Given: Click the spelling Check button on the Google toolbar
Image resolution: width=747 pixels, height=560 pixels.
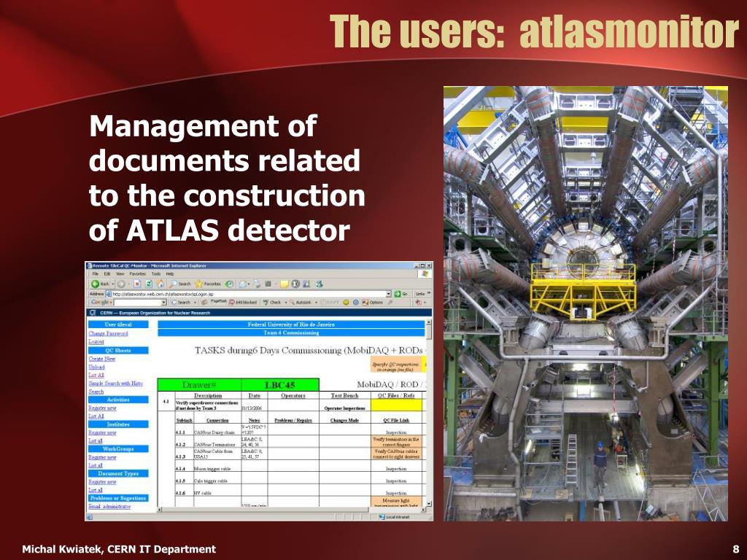Looking at the screenshot, I should point(272,303).
